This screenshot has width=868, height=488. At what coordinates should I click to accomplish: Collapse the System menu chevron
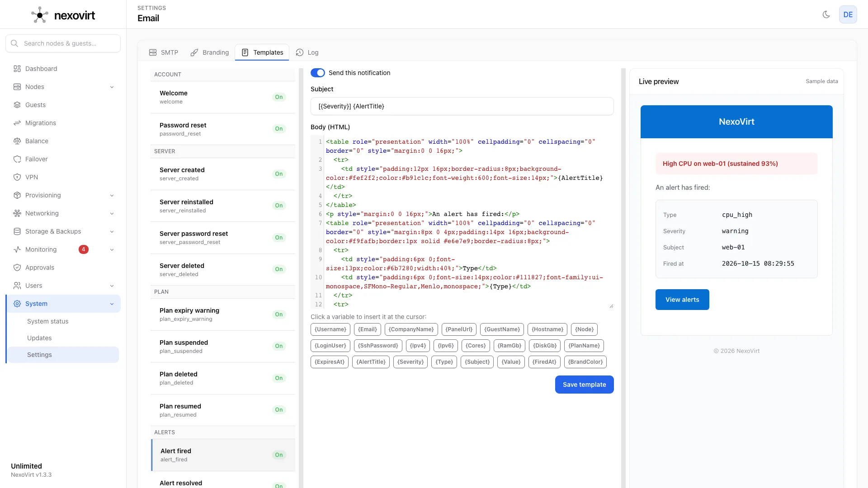click(x=112, y=304)
